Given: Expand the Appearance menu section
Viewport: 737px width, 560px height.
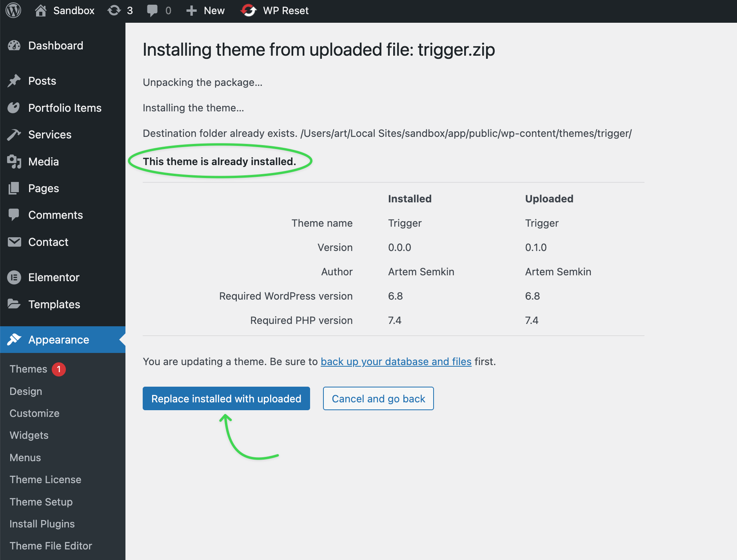Looking at the screenshot, I should click(x=59, y=340).
